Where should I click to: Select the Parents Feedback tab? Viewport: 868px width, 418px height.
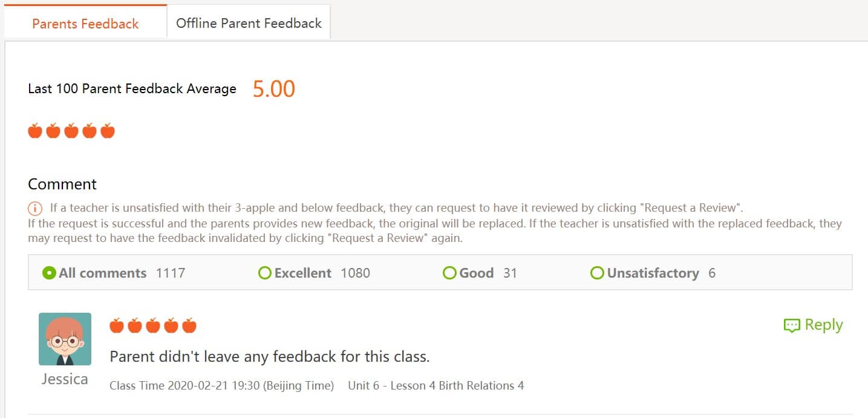click(x=85, y=24)
